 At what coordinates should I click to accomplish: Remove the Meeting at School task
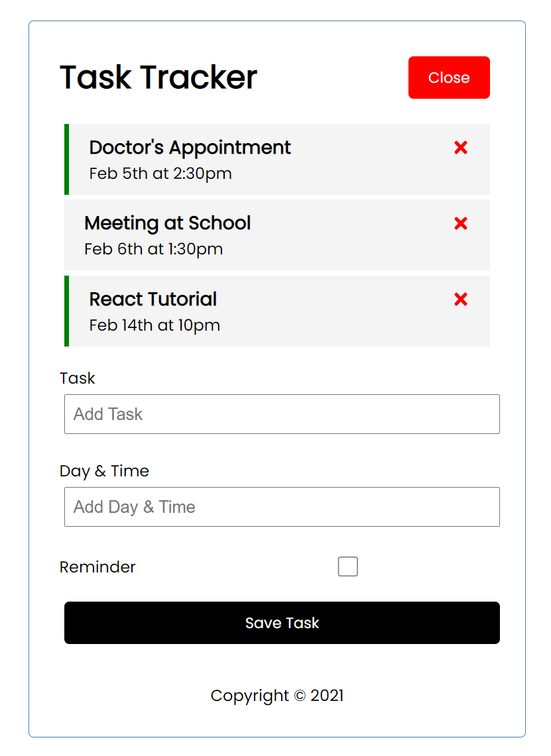(461, 224)
